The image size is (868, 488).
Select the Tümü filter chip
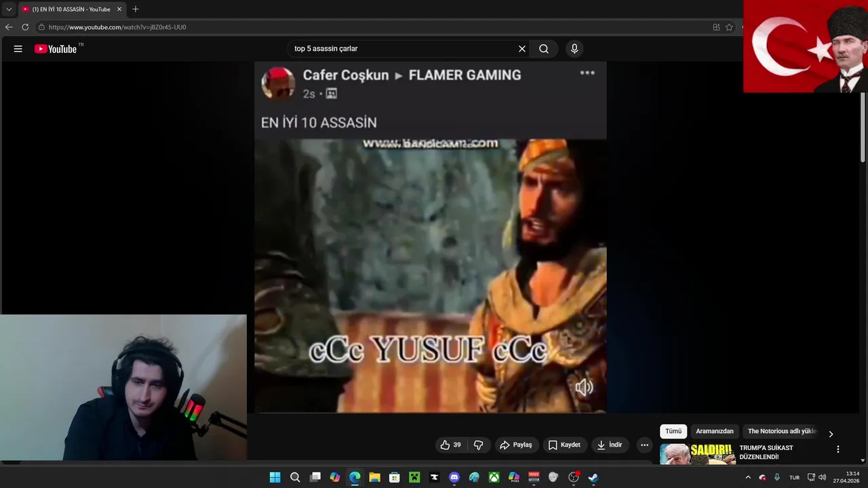(x=673, y=432)
